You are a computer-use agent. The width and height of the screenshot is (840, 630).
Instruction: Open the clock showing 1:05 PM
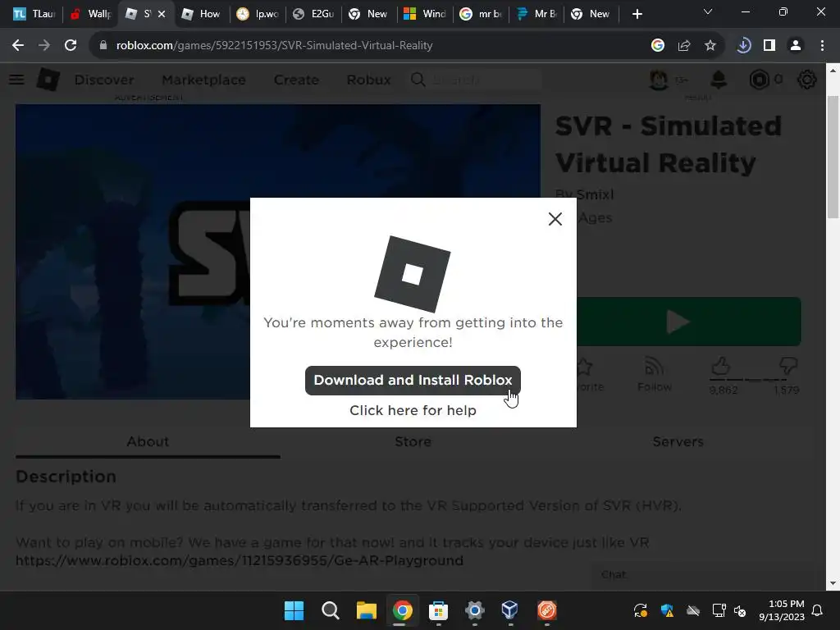pos(781,610)
